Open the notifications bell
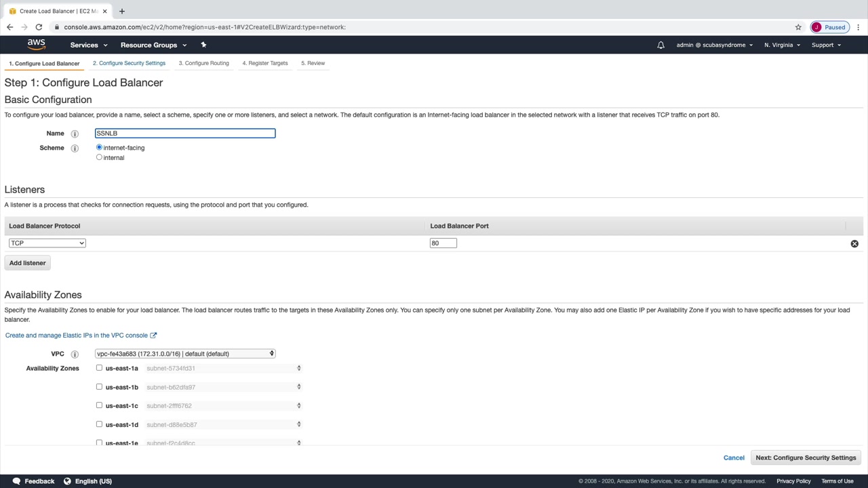Screen dimensions: 868x488 (660, 45)
